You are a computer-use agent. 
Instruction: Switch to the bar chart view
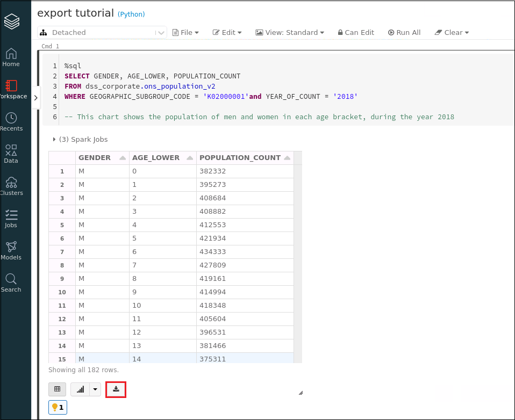click(80, 389)
